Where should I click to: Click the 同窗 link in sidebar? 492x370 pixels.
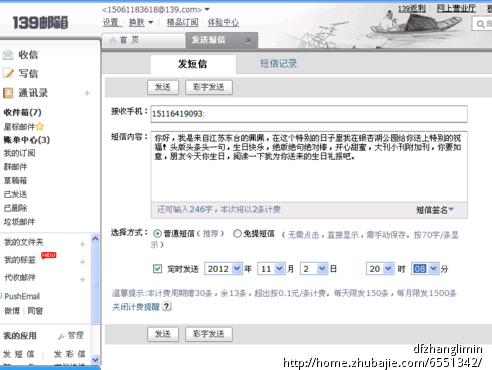pos(35,311)
